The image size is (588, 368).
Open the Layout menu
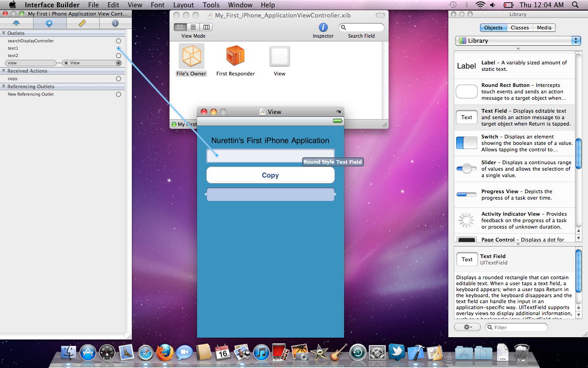pos(184,5)
